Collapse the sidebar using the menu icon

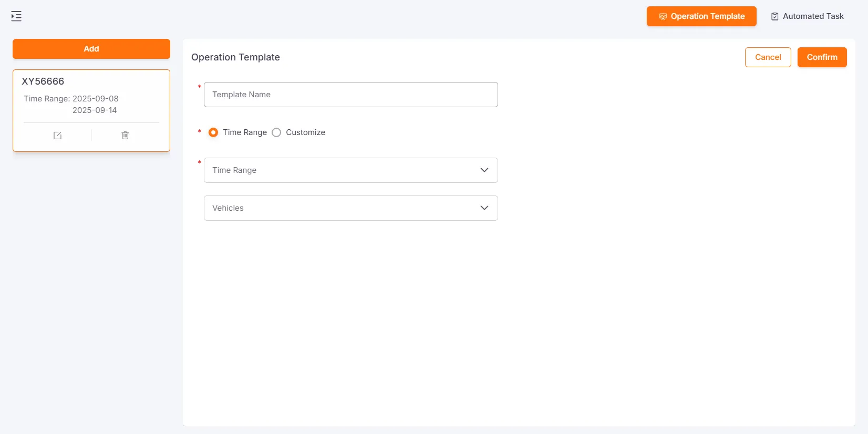[16, 16]
